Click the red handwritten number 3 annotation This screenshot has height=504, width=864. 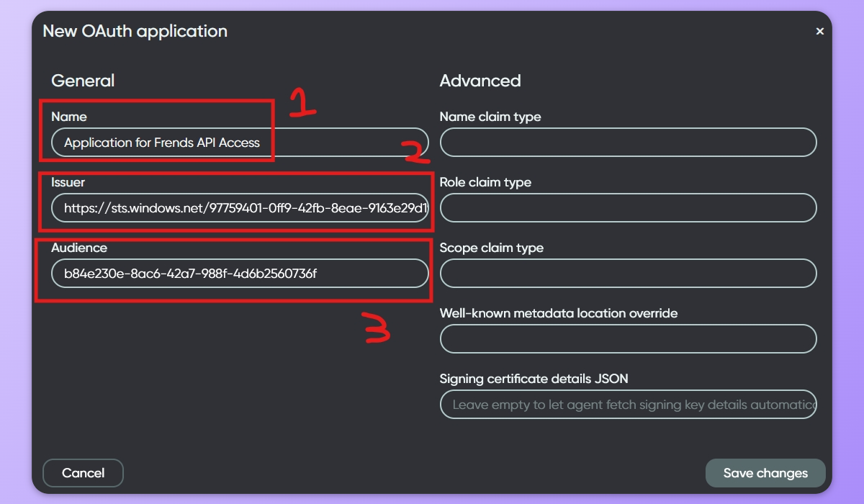(377, 329)
